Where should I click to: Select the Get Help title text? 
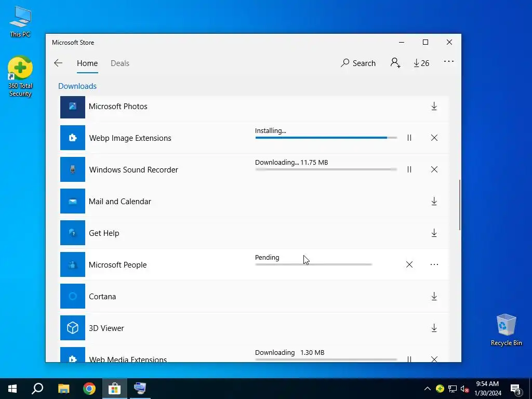[x=104, y=233]
